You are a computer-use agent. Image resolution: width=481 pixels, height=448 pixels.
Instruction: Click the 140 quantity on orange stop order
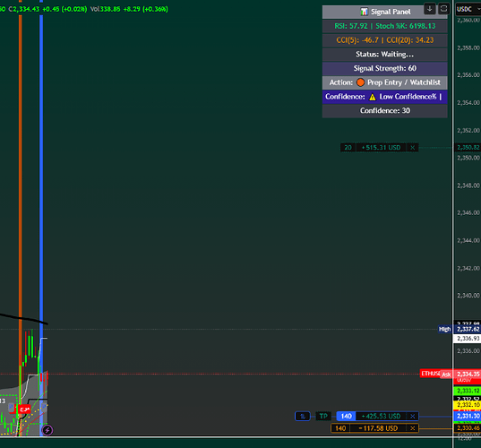pos(340,428)
